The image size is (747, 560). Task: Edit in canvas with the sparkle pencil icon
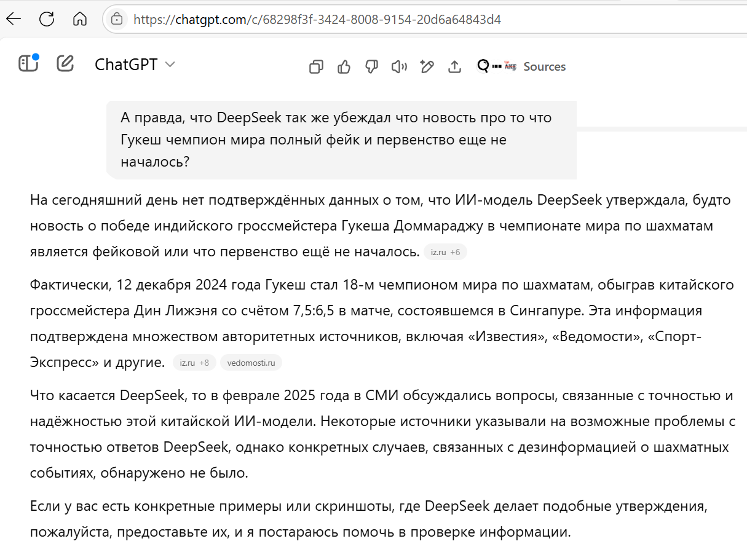point(427,66)
